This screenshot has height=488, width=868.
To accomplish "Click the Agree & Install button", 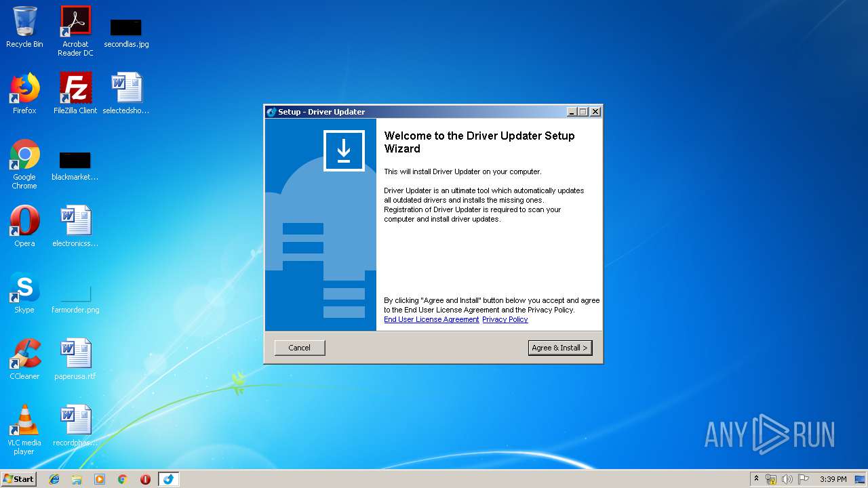I will [560, 348].
